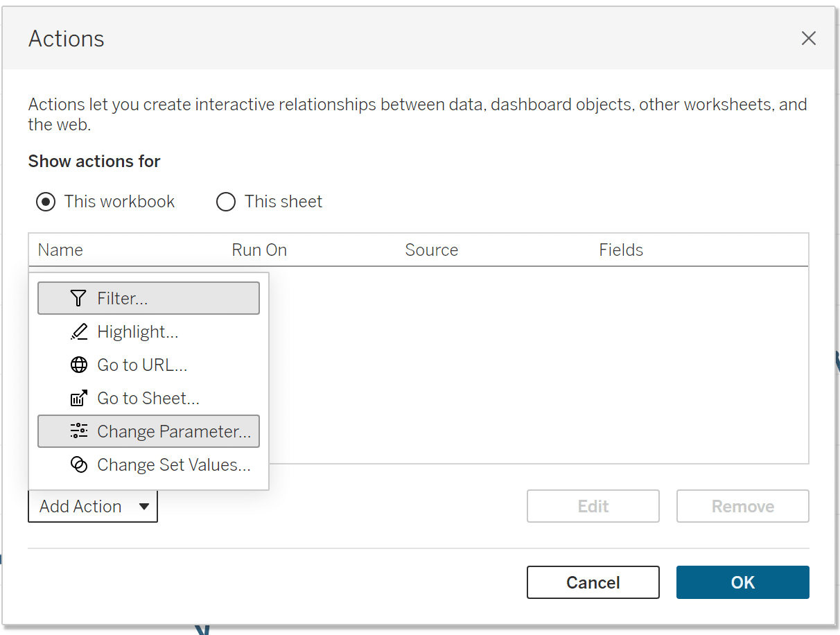The image size is (840, 635).
Task: Click the chart-arrow icon for Go to Sheet
Action: [x=79, y=398]
